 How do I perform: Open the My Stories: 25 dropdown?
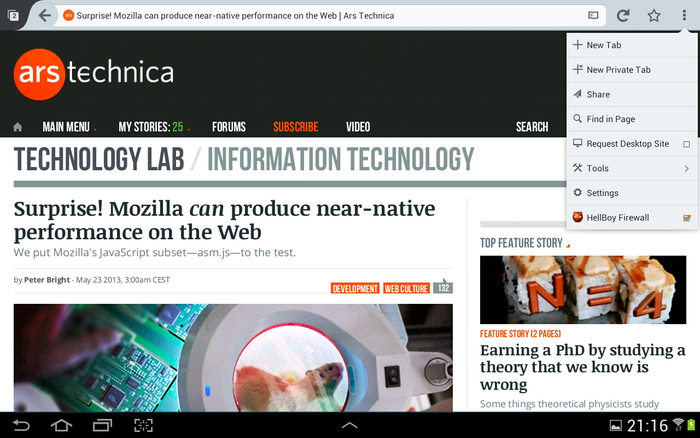tap(154, 127)
